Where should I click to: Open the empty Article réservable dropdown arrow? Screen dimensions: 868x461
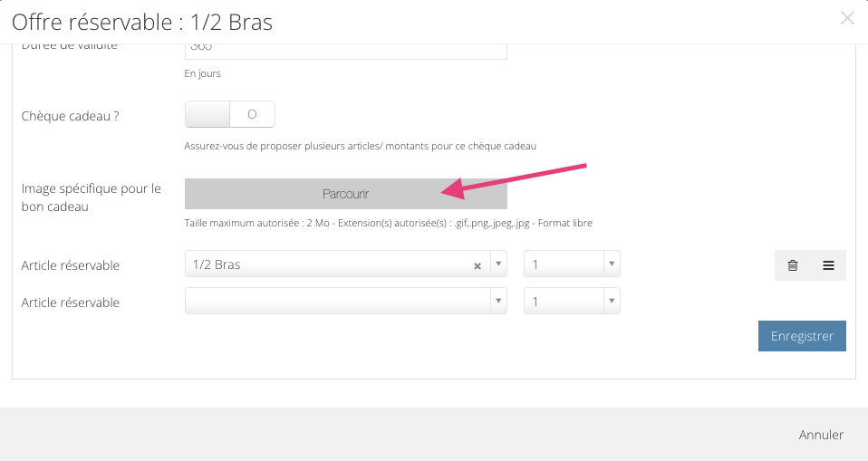click(x=498, y=301)
